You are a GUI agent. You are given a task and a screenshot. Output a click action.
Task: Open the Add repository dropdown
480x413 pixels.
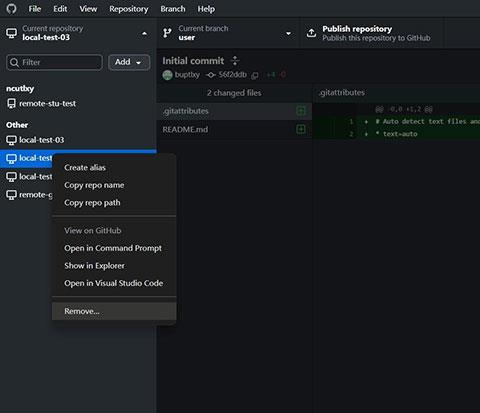pyautogui.click(x=129, y=62)
